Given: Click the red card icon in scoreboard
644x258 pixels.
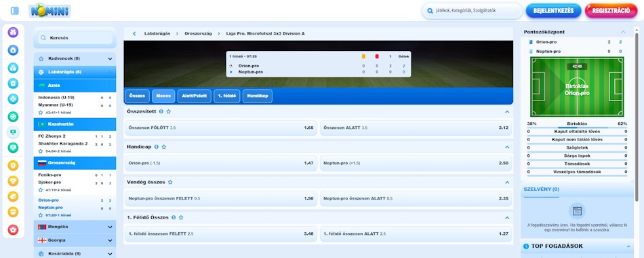Looking at the screenshot, I should point(377,56).
